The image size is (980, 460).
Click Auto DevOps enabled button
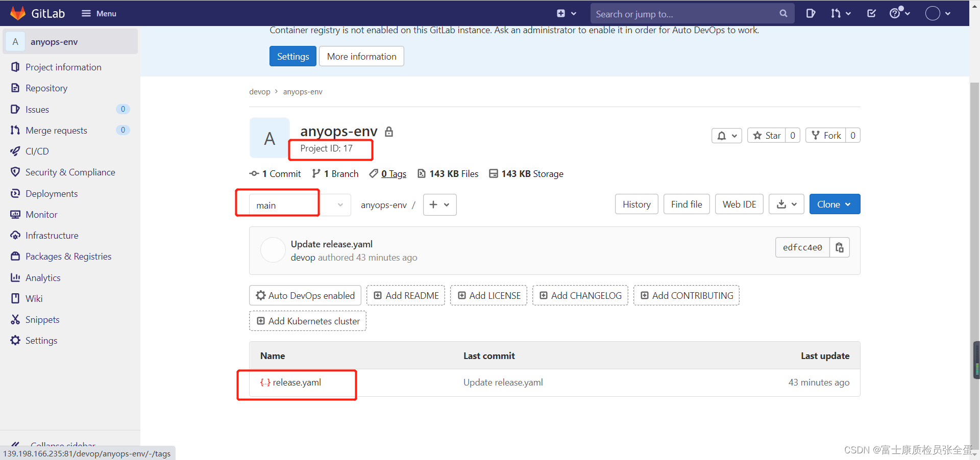(305, 296)
